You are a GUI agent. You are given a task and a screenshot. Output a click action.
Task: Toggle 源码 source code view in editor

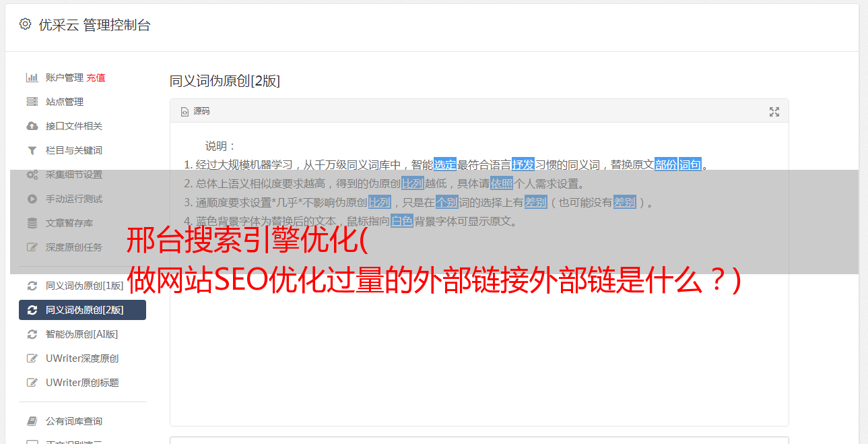pyautogui.click(x=195, y=111)
